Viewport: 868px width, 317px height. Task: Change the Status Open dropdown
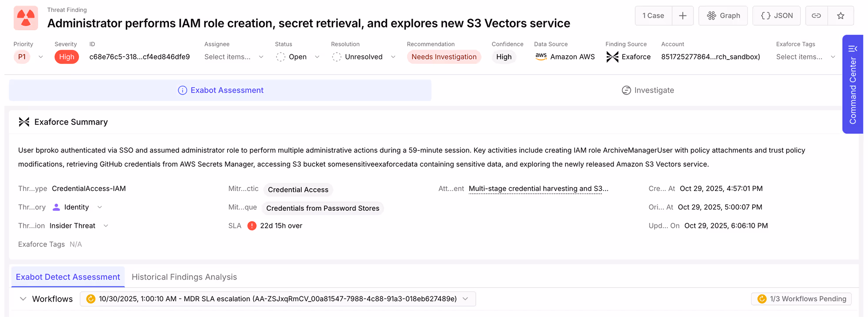coord(298,57)
